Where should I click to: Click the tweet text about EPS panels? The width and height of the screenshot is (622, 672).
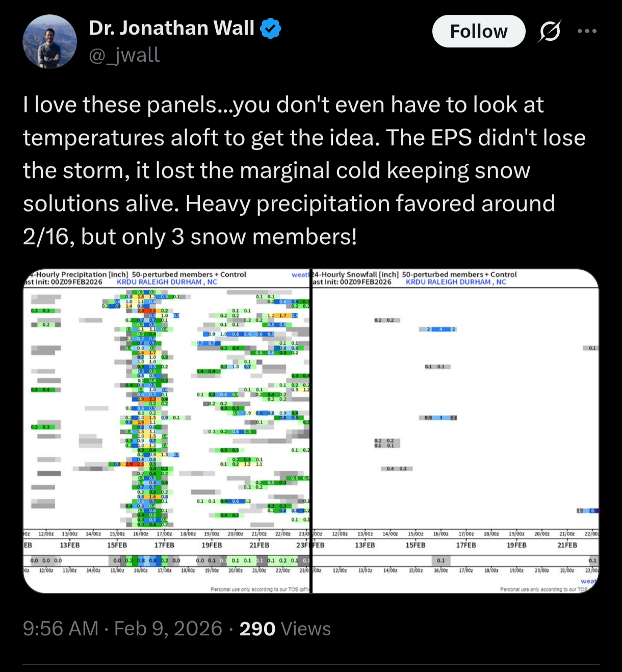[304, 170]
